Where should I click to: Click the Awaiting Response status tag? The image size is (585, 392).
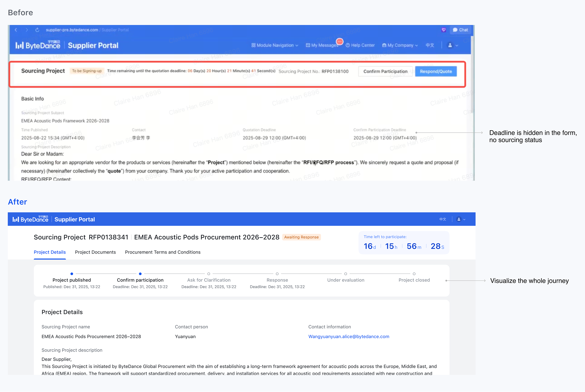coord(301,237)
